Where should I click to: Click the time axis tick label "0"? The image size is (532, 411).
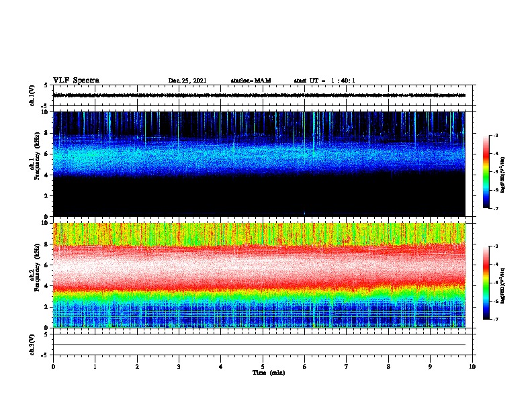pos(53,367)
